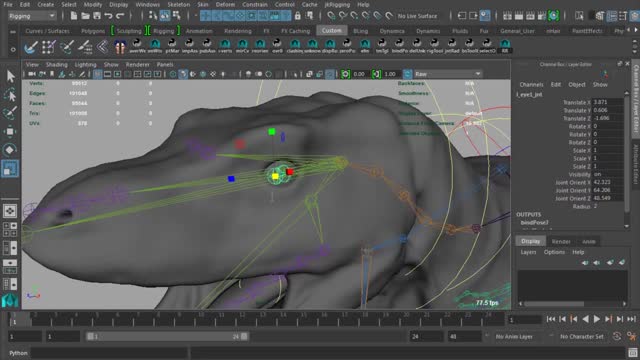The image size is (640, 360).
Task: Launch the rigTool shelf button
Action: point(434,46)
